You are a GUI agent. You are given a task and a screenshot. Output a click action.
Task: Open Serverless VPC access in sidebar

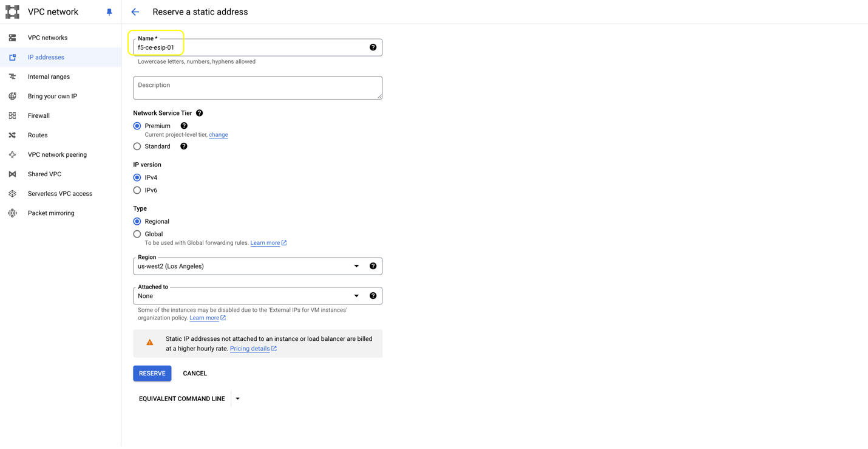[x=12, y=193]
